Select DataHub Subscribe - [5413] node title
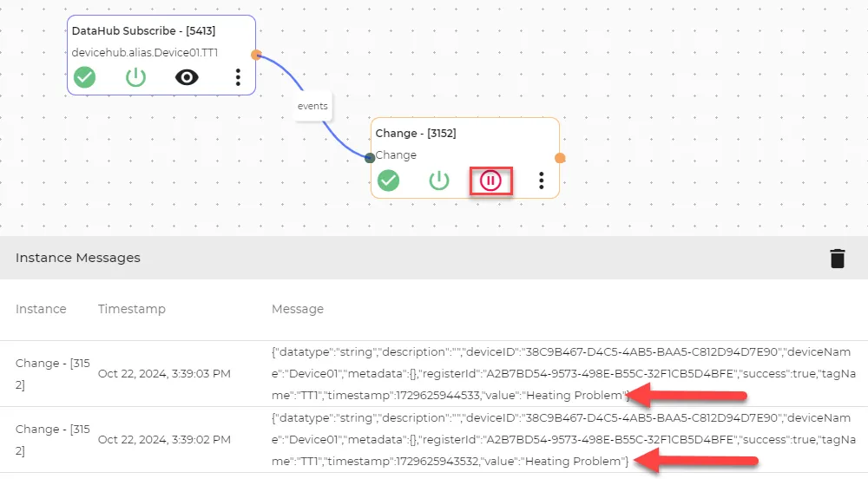Viewport: 868px width, 479px height. [x=143, y=31]
